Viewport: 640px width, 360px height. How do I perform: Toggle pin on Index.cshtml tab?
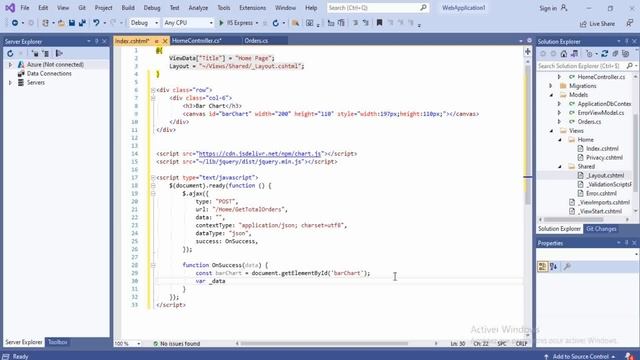click(x=156, y=41)
